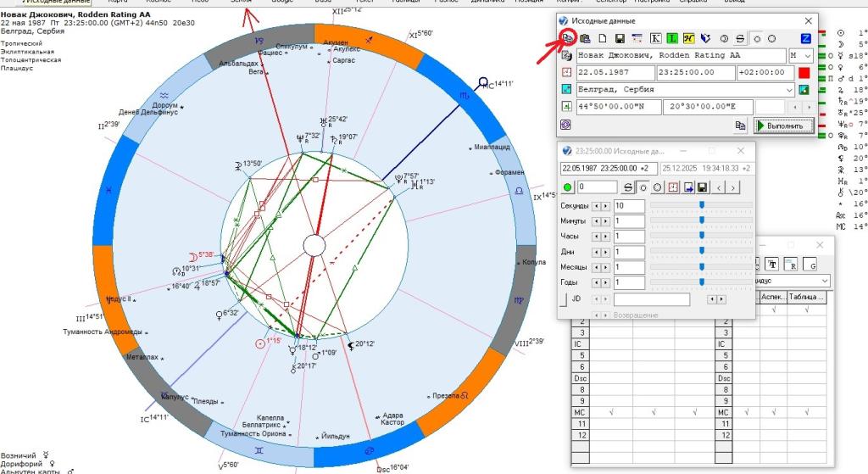Click the paste clipboard icon in toolbar
The image size is (868, 474).
(584, 38)
